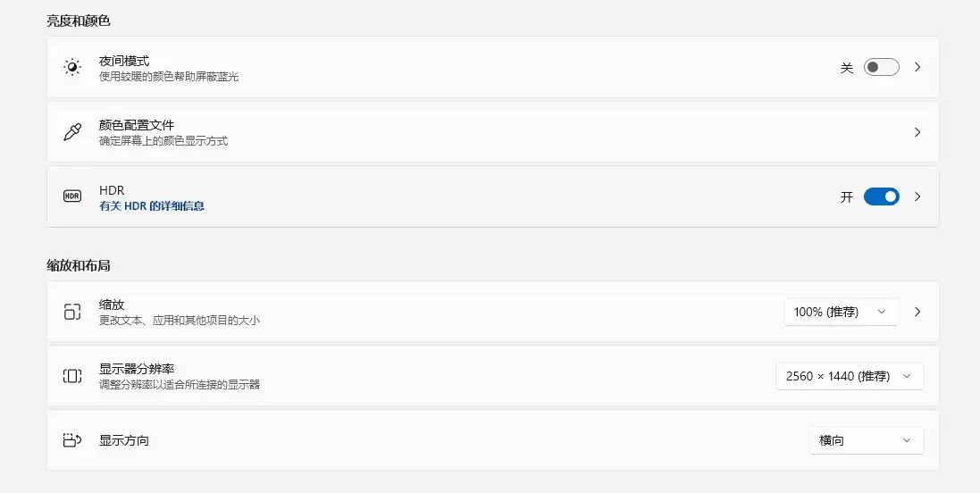Click the 关 label beside night light toggle

coord(847,68)
